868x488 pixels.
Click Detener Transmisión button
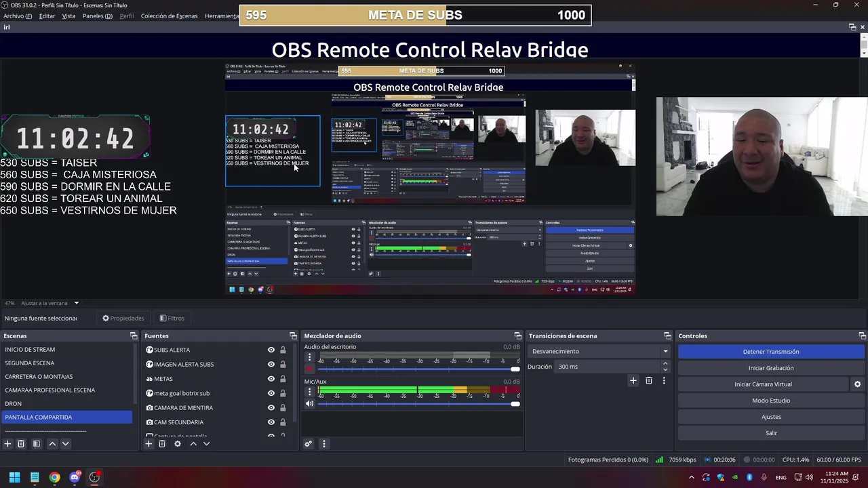tap(771, 352)
